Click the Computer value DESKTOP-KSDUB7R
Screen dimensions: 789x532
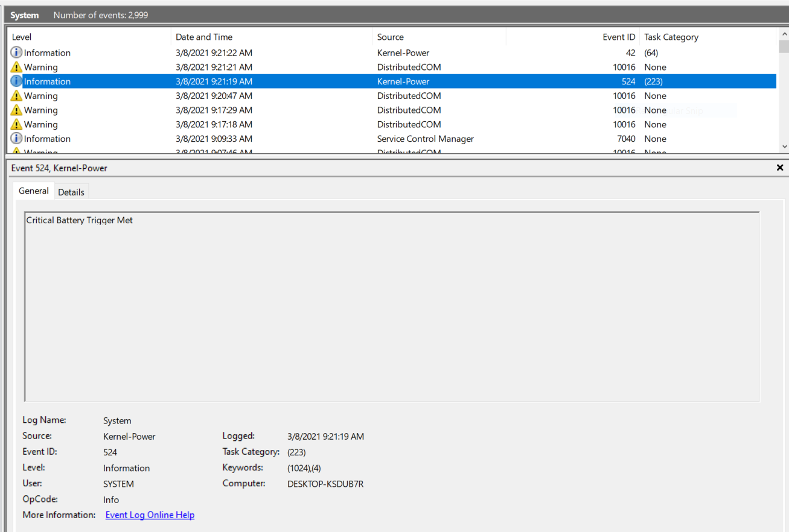pos(325,484)
